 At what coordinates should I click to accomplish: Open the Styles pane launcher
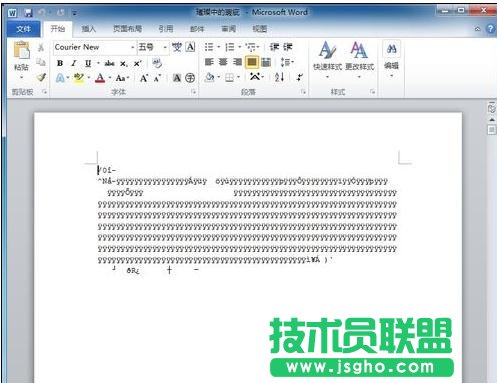tap(373, 92)
